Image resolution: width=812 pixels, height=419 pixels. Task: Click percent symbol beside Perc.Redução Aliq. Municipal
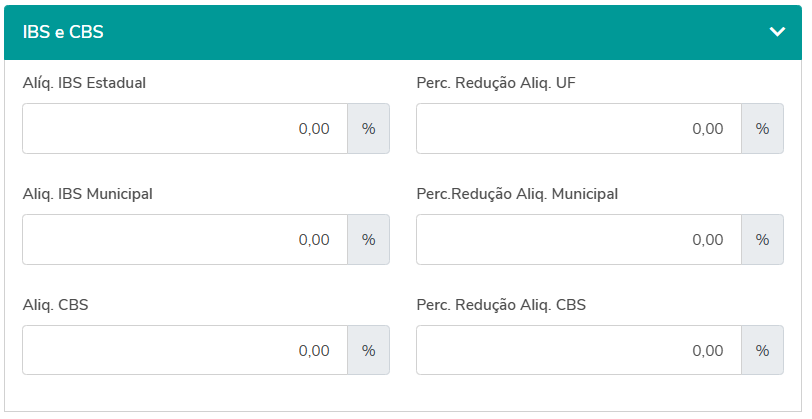point(762,240)
